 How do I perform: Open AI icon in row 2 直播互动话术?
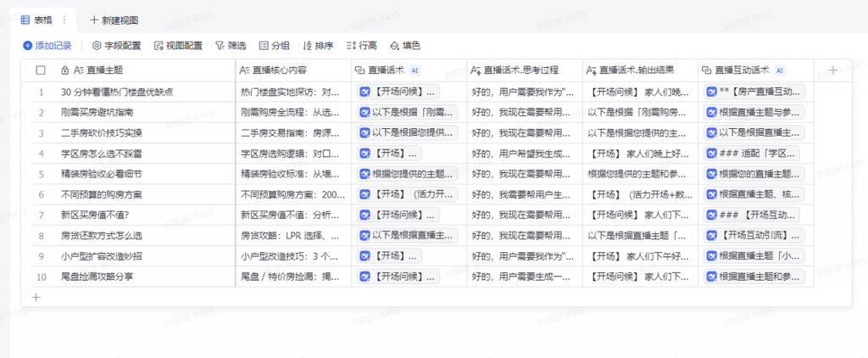712,113
